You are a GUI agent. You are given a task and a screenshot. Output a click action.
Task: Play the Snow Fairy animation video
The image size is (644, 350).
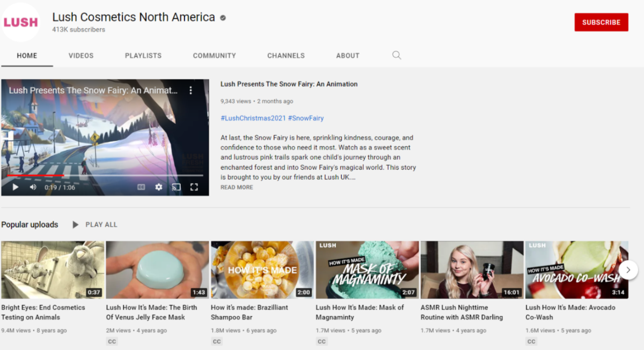[x=14, y=187]
